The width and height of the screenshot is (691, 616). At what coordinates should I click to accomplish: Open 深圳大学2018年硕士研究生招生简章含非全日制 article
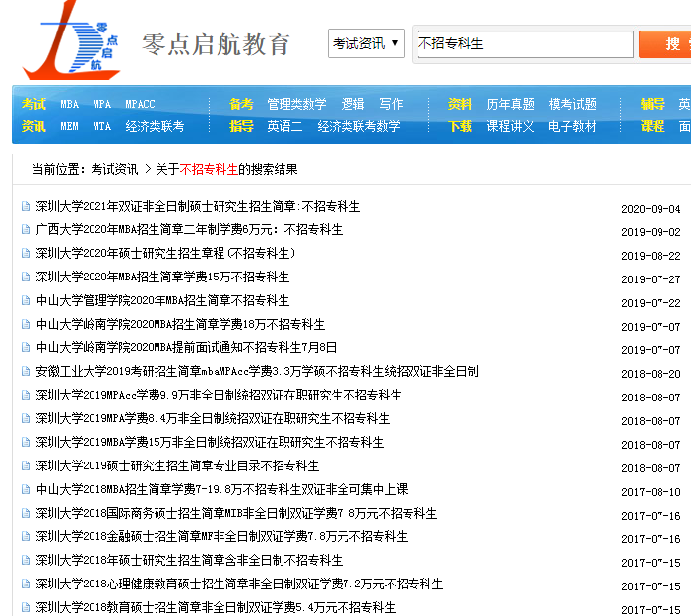(x=189, y=561)
